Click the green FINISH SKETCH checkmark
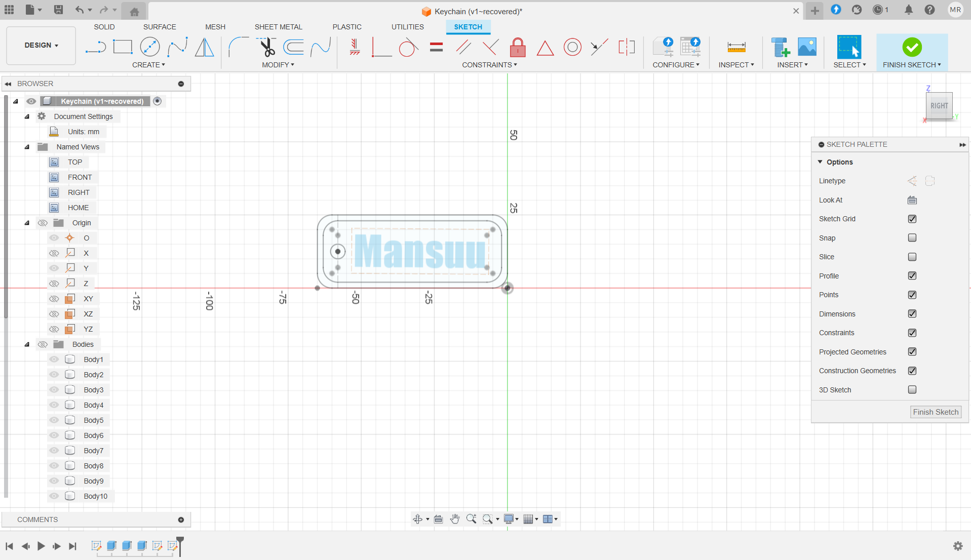 click(x=912, y=47)
